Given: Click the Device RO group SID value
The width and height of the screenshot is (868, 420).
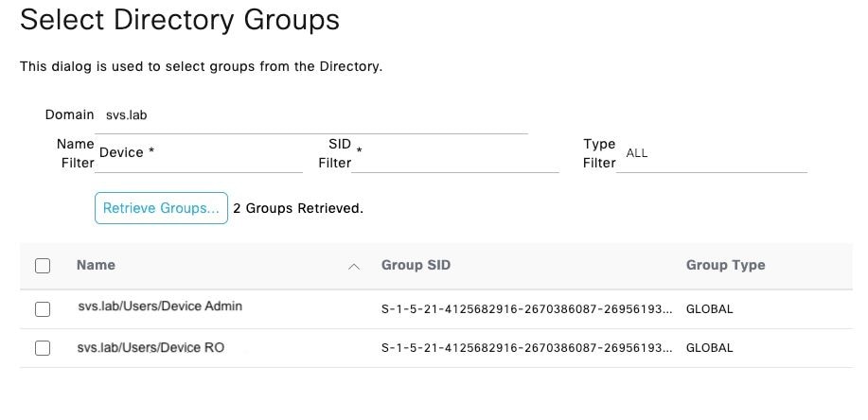Looking at the screenshot, I should tap(527, 348).
